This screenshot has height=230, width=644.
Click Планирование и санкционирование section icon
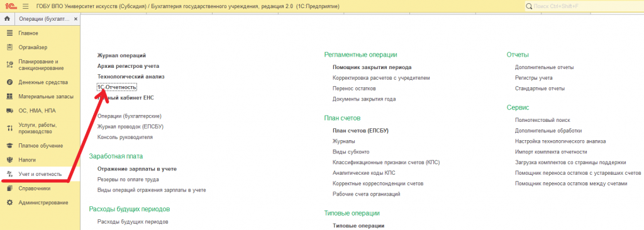tap(10, 65)
